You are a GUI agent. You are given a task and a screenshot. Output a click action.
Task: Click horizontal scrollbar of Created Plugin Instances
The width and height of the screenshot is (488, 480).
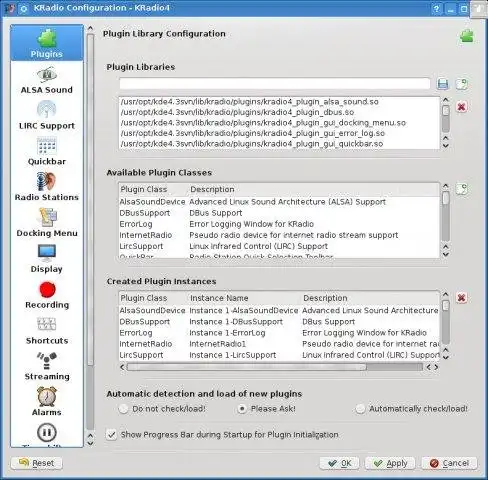click(x=247, y=367)
